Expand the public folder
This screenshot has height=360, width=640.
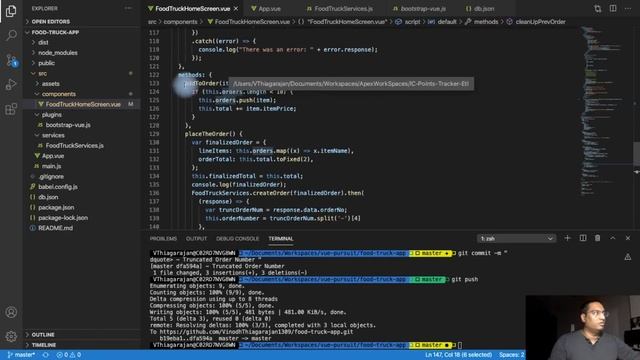(46, 63)
